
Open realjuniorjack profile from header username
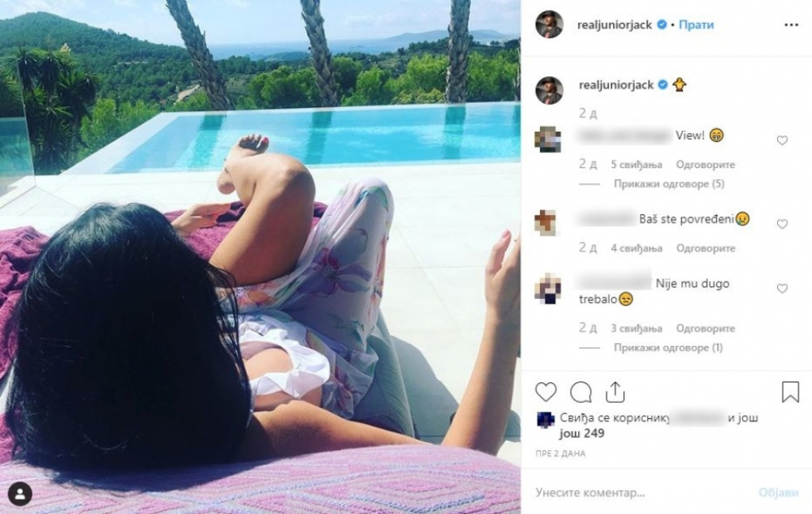615,25
